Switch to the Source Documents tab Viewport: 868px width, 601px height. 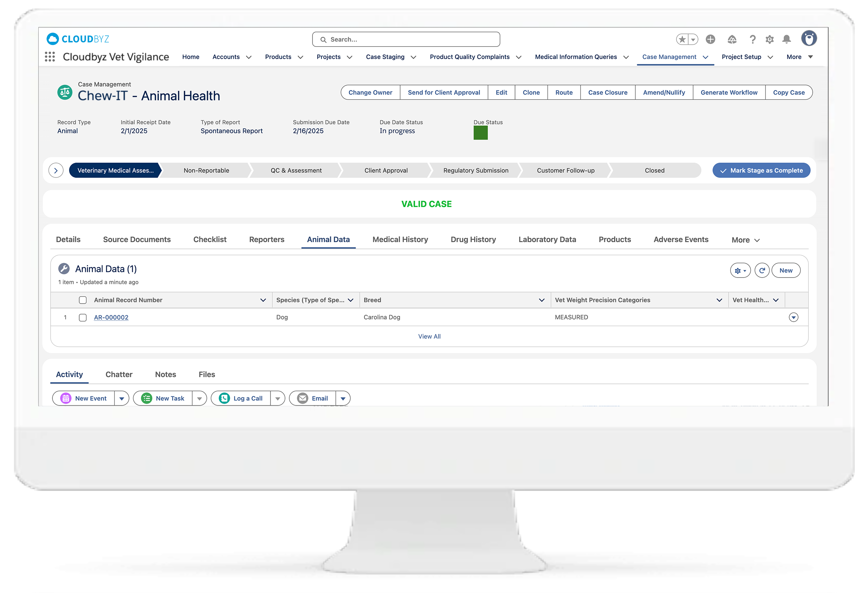tap(137, 240)
